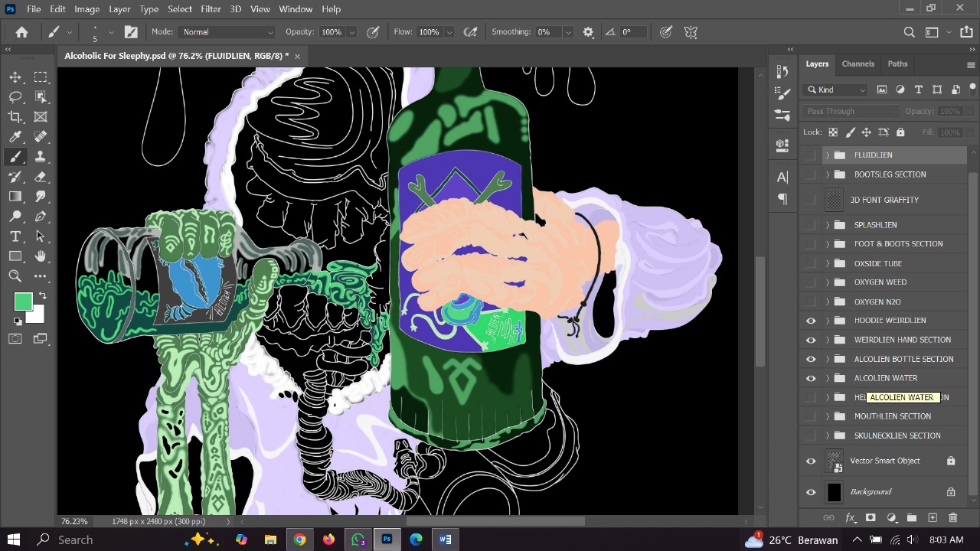This screenshot has width=980, height=551.
Task: Activate the Zoom tool
Action: point(15,275)
